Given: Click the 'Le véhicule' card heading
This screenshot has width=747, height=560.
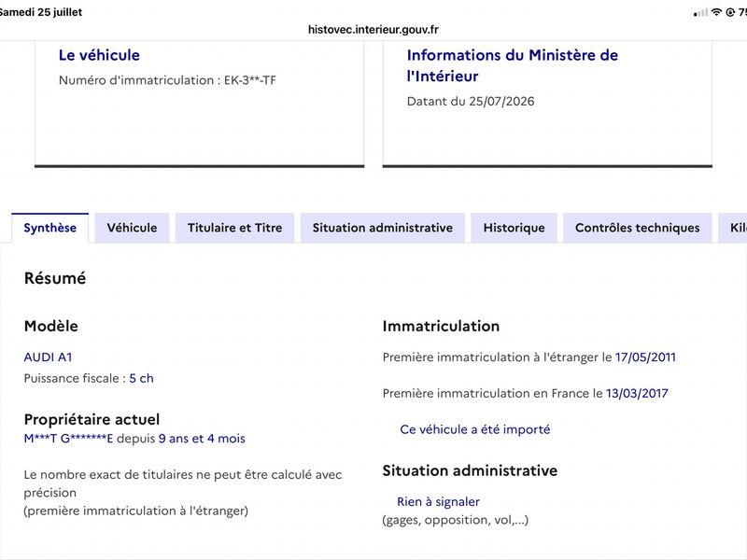Looking at the screenshot, I should [x=99, y=55].
